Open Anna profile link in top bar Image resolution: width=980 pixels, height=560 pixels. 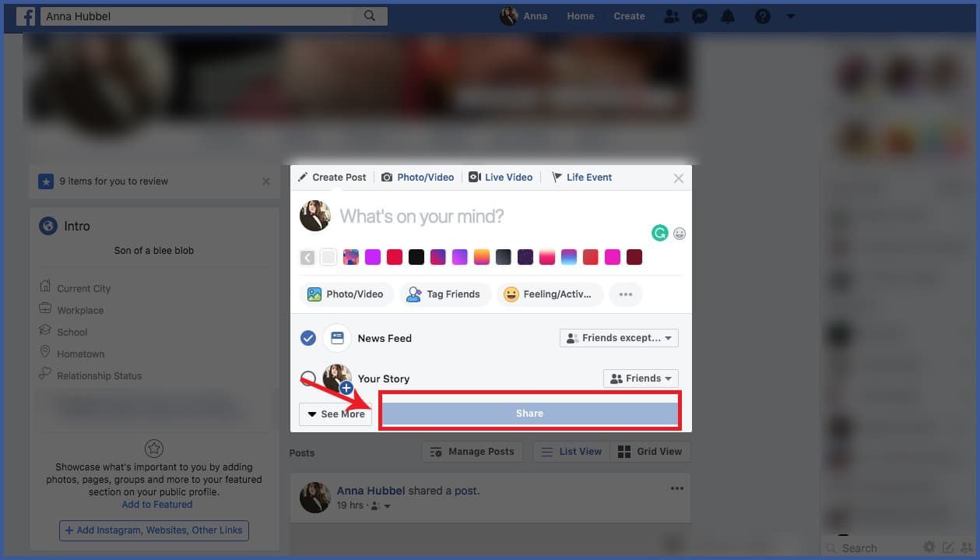tap(524, 16)
